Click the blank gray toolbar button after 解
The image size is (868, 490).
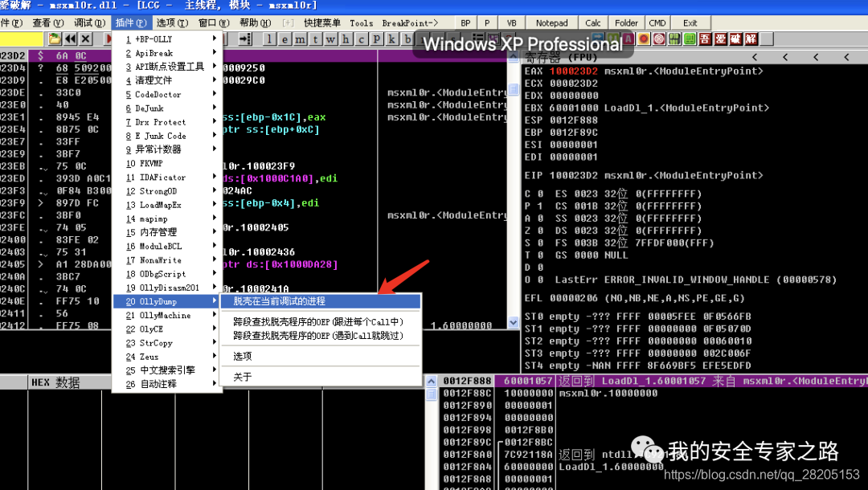[767, 39]
